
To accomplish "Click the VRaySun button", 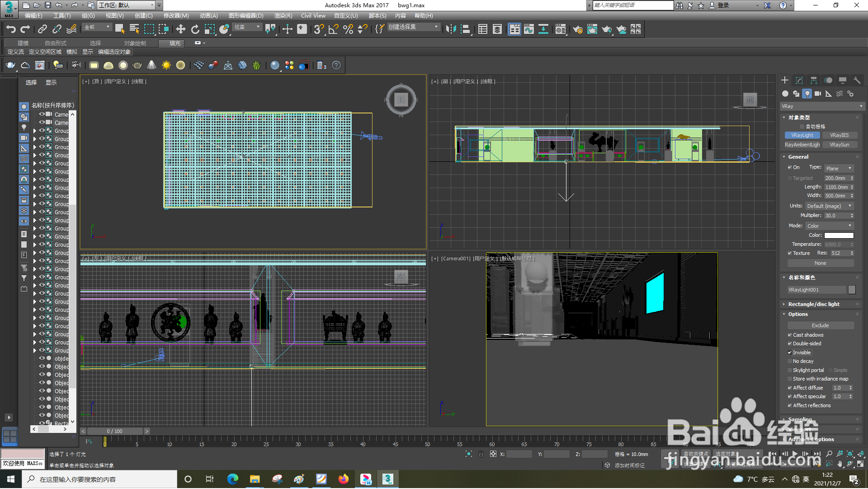I will [839, 145].
